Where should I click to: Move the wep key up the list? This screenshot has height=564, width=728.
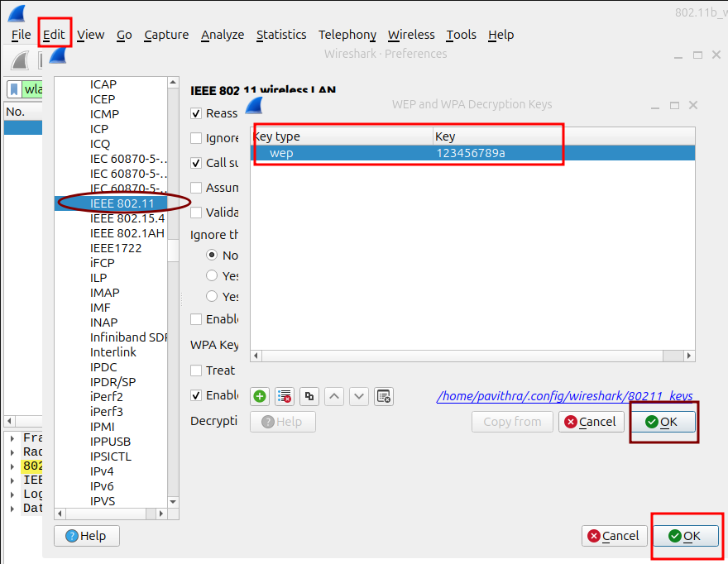[x=334, y=396]
